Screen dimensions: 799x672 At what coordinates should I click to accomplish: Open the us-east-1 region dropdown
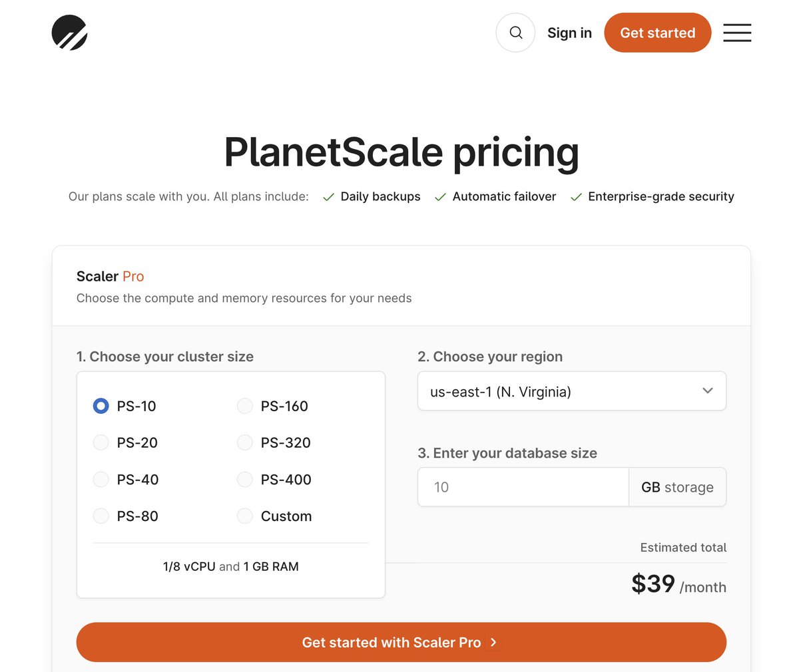click(x=559, y=391)
